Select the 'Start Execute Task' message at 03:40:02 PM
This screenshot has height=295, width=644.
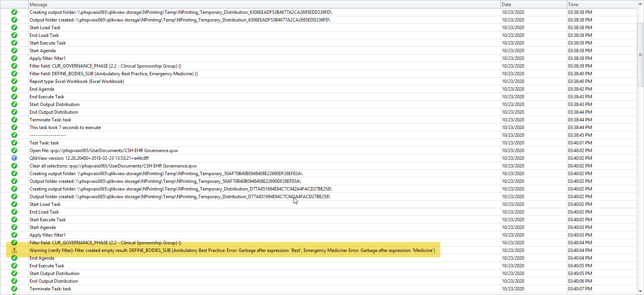[48, 220]
